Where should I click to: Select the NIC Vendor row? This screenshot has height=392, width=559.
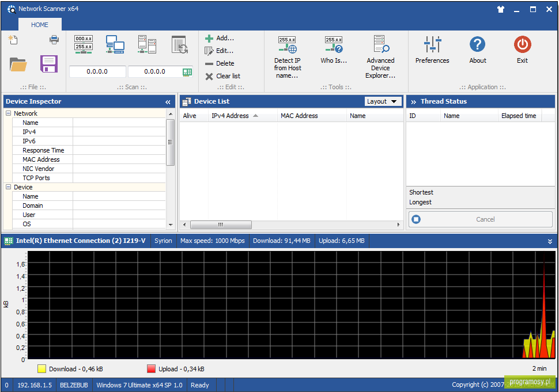(x=89, y=169)
